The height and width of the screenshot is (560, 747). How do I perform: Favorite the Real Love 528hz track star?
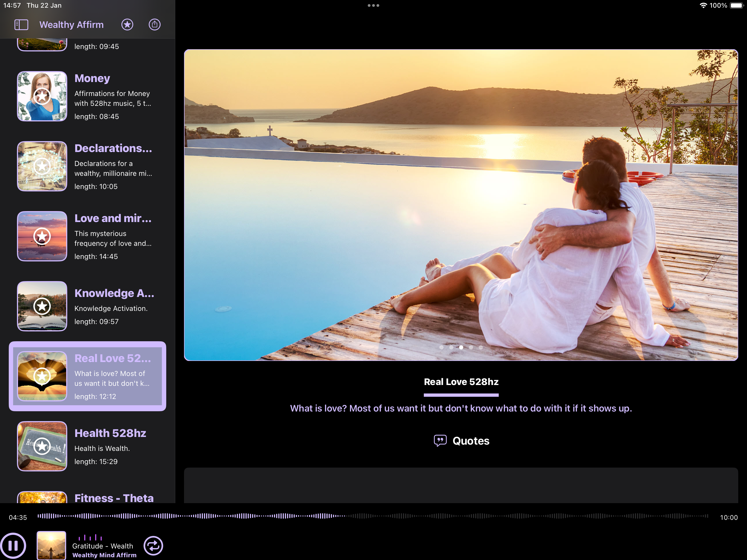(42, 376)
